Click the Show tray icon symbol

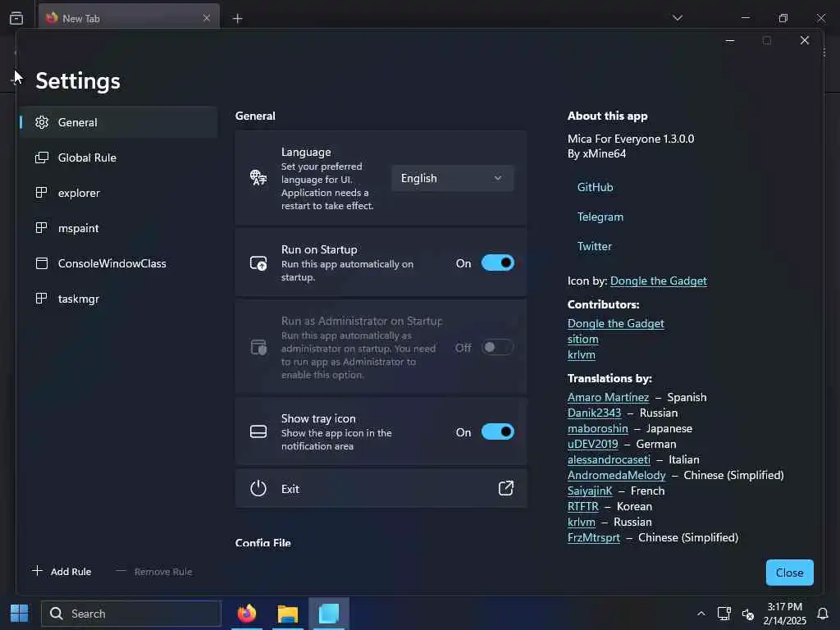[x=258, y=431]
